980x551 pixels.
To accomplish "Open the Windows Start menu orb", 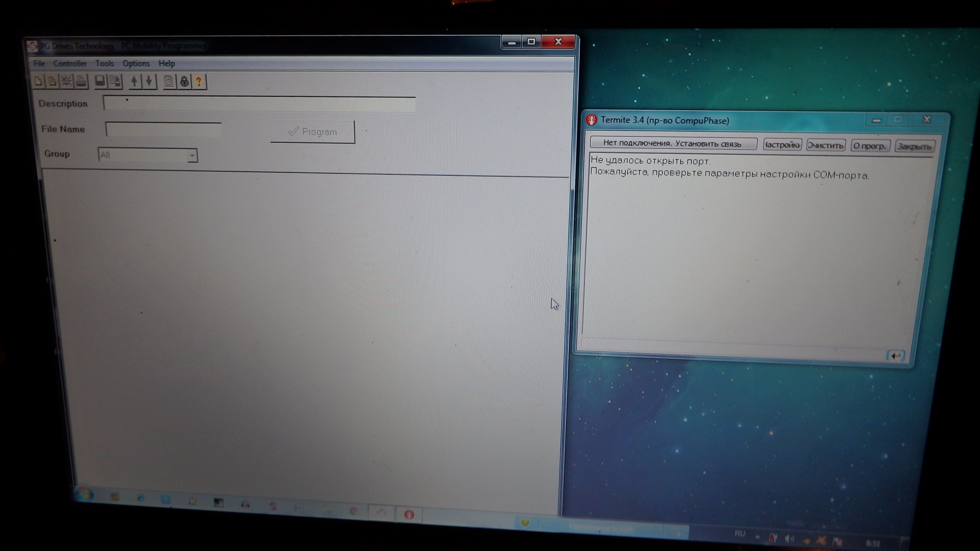I will (84, 494).
